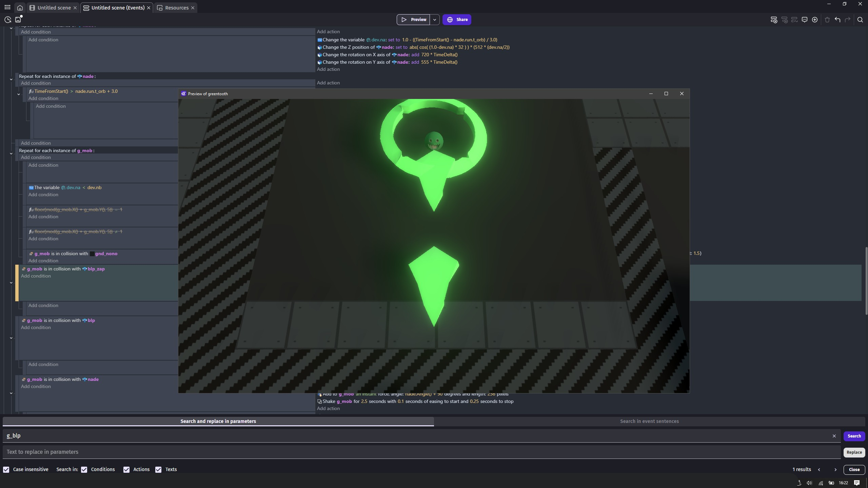
Task: Collapse the g_mob collision with blp event
Action: (x=11, y=338)
